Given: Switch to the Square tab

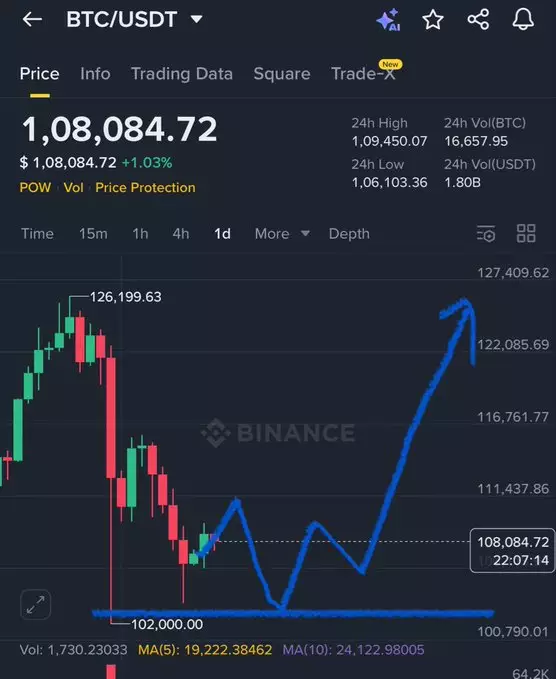Looking at the screenshot, I should pos(282,74).
